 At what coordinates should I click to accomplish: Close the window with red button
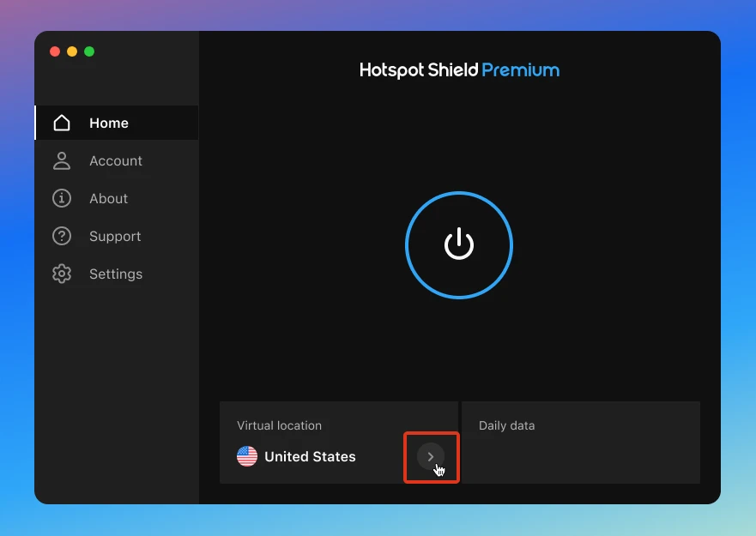coord(55,51)
